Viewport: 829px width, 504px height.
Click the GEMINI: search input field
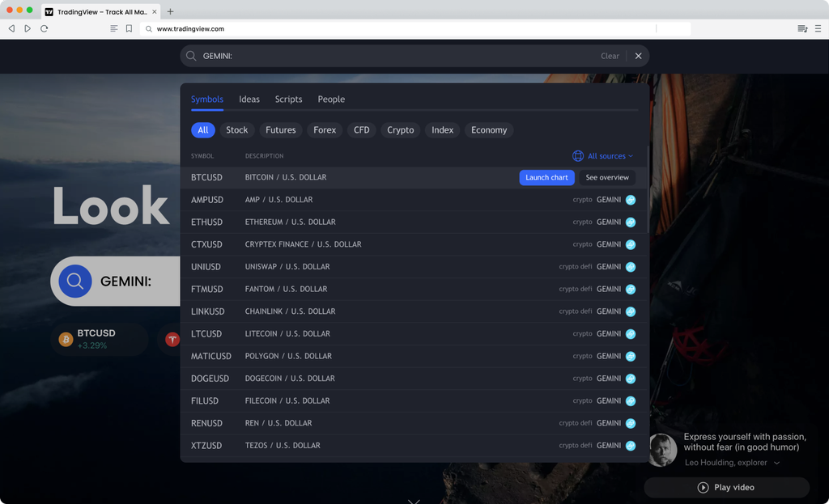pos(397,56)
